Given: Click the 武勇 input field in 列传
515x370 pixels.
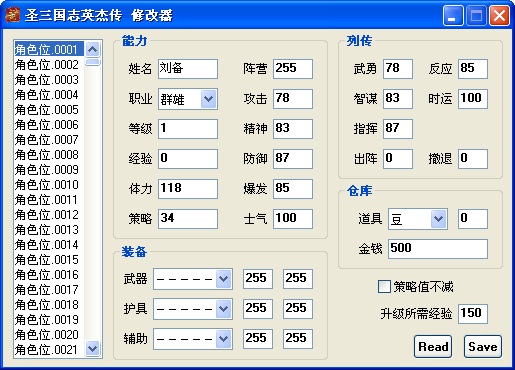Looking at the screenshot, I should tap(398, 69).
